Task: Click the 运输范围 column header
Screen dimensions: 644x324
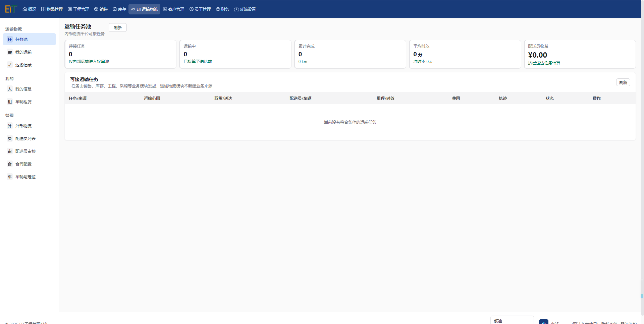Action: click(x=152, y=98)
